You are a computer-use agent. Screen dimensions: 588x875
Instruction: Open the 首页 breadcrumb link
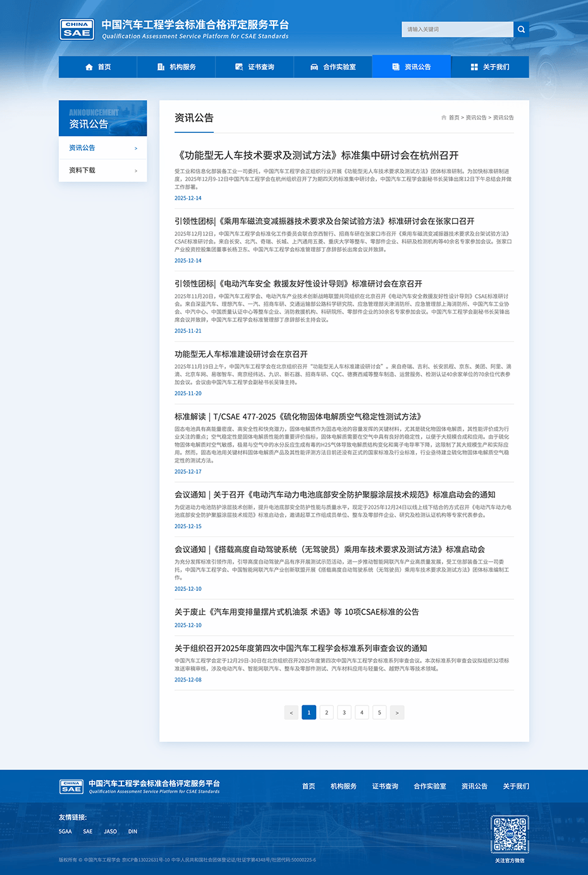(454, 118)
